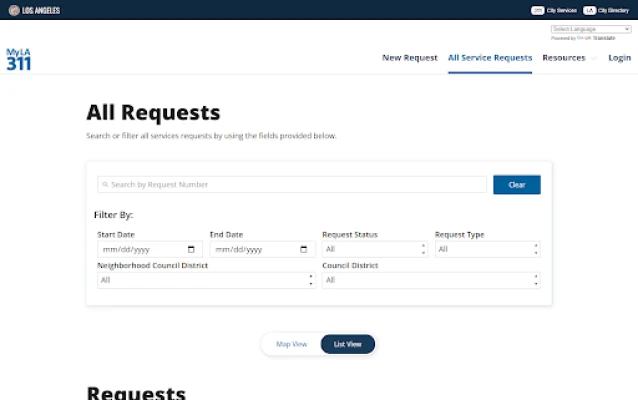Open the End Date calendar picker icon
638x400 pixels.
coord(304,249)
